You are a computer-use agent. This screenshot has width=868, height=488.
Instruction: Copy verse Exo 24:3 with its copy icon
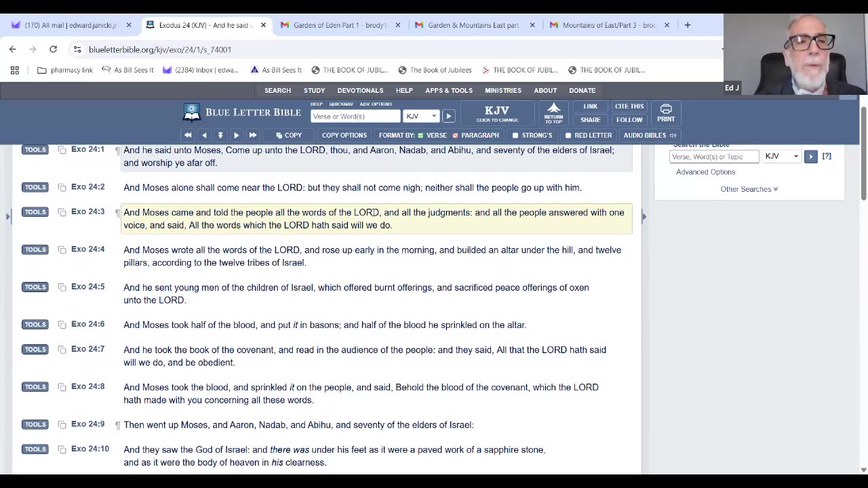click(x=62, y=212)
